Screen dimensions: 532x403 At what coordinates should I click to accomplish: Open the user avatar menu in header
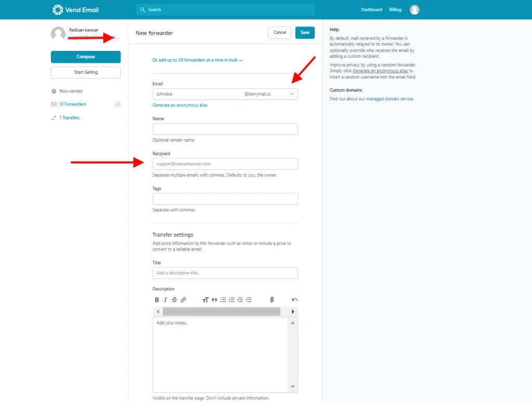(x=414, y=10)
